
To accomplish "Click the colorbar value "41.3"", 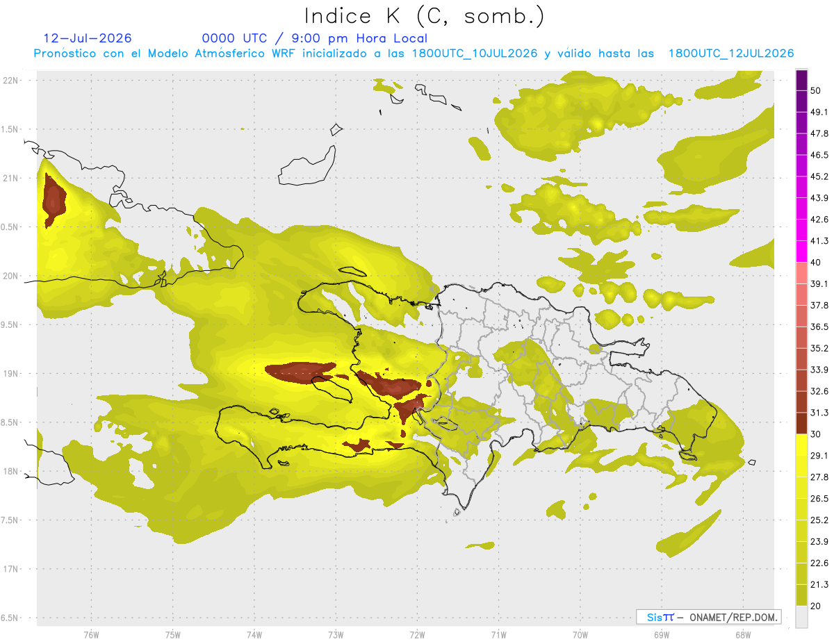I will tap(819, 240).
